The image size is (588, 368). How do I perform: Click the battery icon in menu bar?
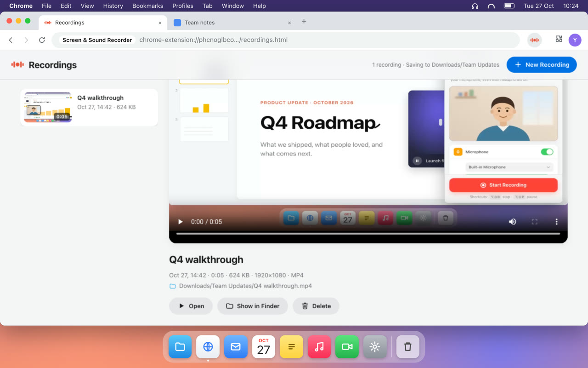pos(509,6)
